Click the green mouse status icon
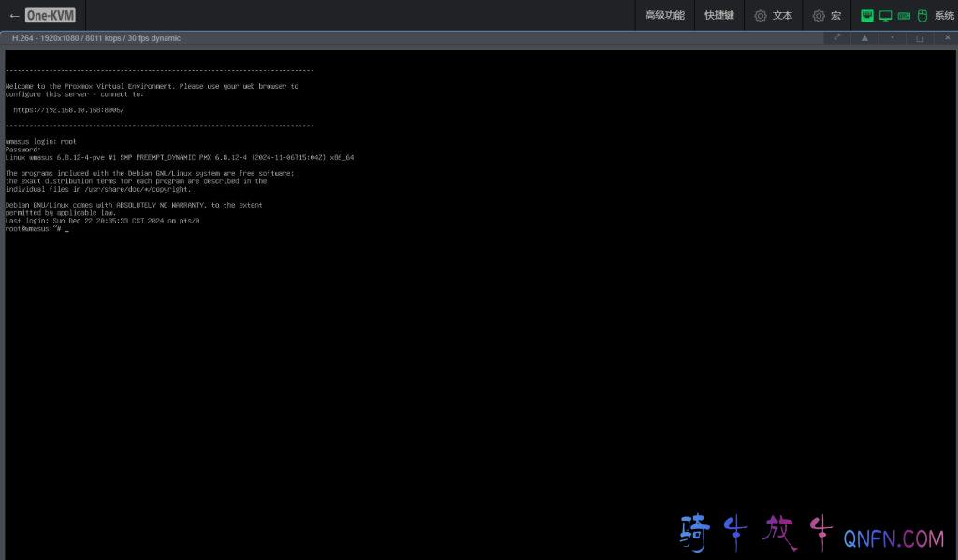This screenshot has height=560, width=958. coord(921,16)
